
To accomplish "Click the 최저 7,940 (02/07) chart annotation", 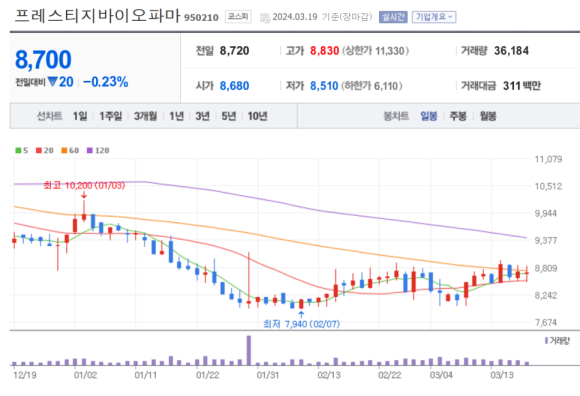I will (301, 324).
